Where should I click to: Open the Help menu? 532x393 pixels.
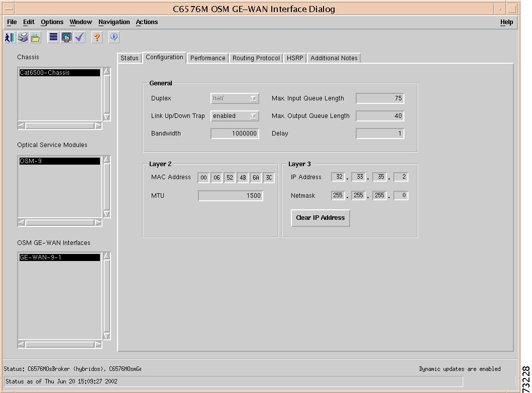506,22
